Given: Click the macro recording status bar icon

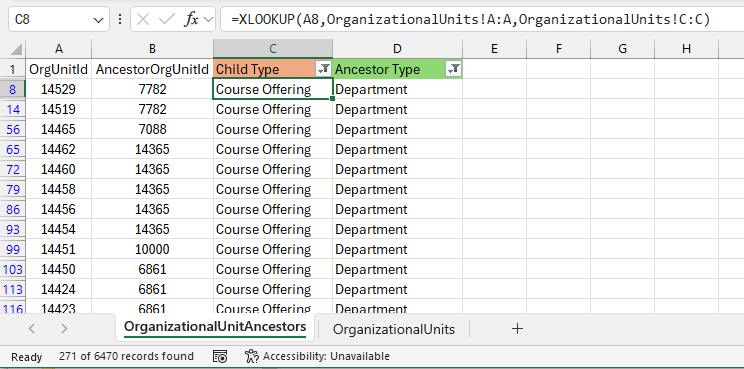Looking at the screenshot, I should pos(220,356).
